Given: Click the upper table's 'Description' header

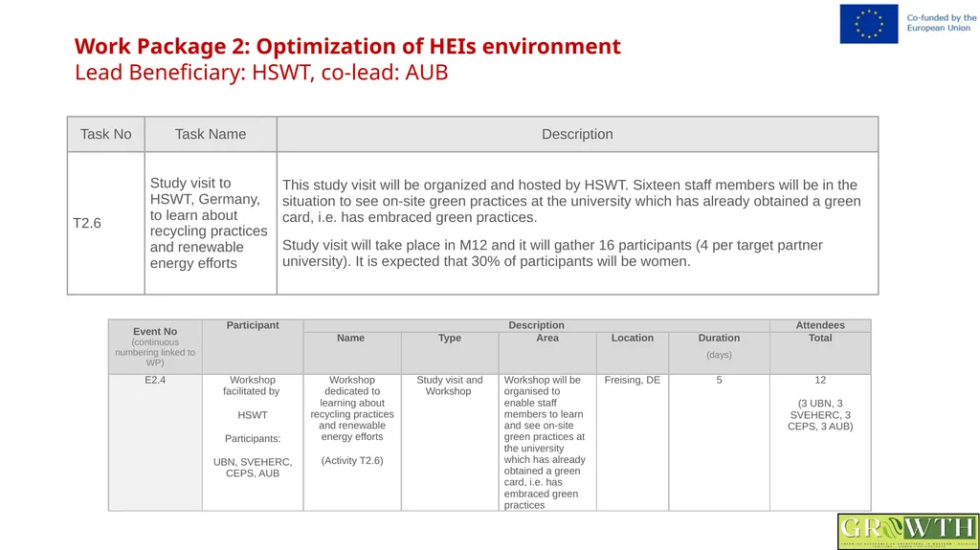Looking at the screenshot, I should 577,134.
